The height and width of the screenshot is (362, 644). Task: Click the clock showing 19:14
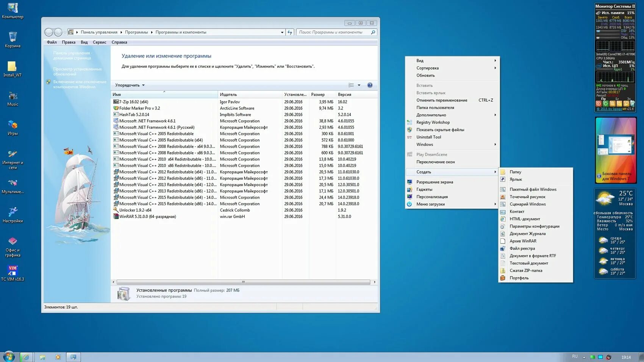[626, 357]
